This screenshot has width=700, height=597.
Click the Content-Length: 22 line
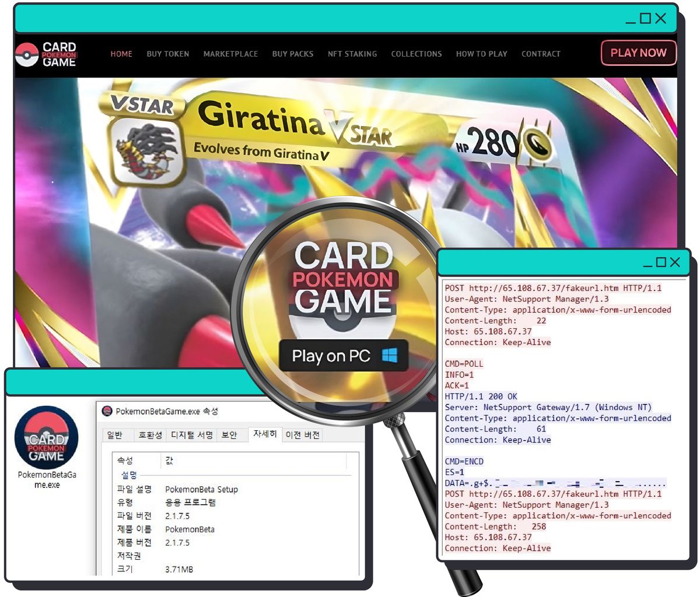coord(496,321)
